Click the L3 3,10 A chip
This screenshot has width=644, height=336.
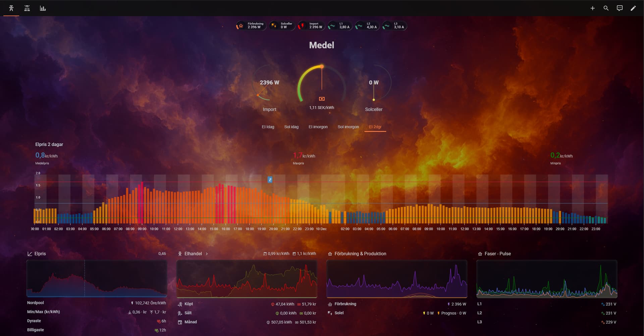click(x=395, y=26)
